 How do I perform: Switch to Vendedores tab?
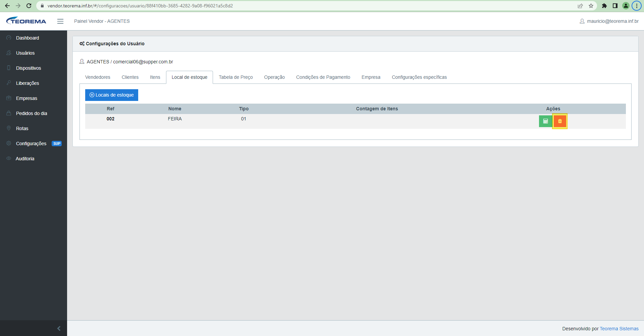[x=98, y=77]
